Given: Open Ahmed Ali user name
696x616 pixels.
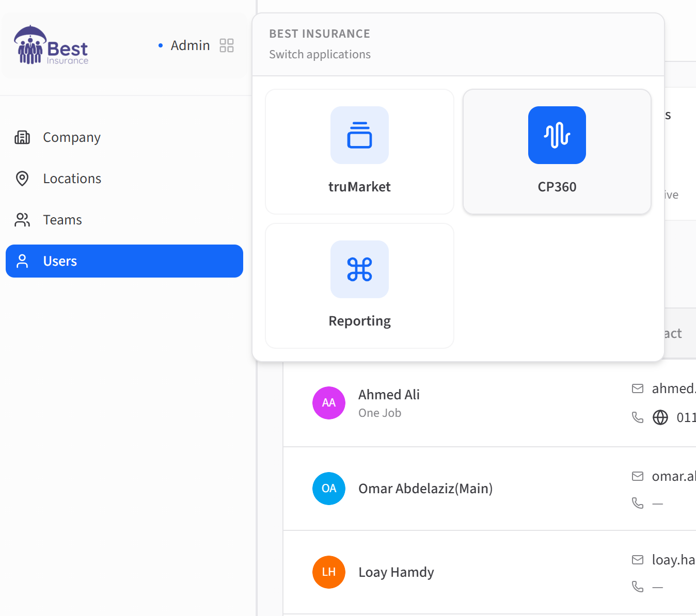Looking at the screenshot, I should 389,395.
